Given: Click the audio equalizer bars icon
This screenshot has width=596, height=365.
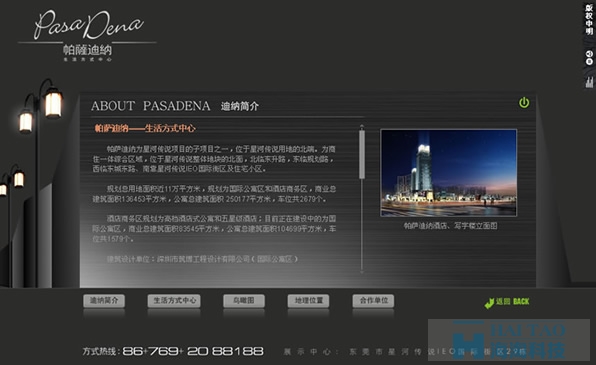Looking at the screenshot, I should pos(589,82).
